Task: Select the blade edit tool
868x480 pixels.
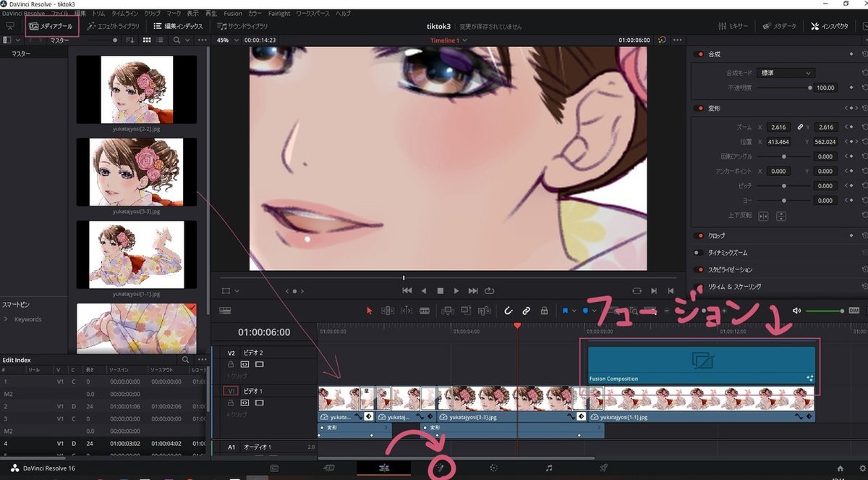Action: (425, 311)
